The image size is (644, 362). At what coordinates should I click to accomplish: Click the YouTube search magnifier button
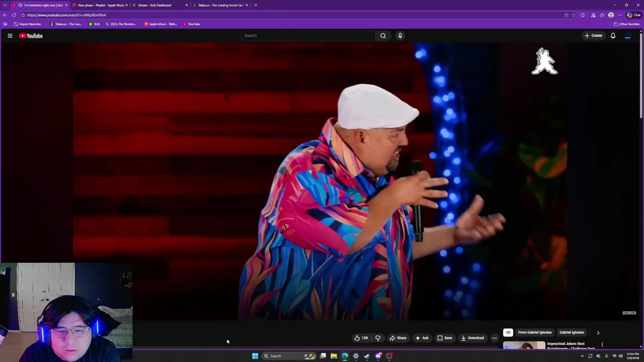(x=383, y=36)
